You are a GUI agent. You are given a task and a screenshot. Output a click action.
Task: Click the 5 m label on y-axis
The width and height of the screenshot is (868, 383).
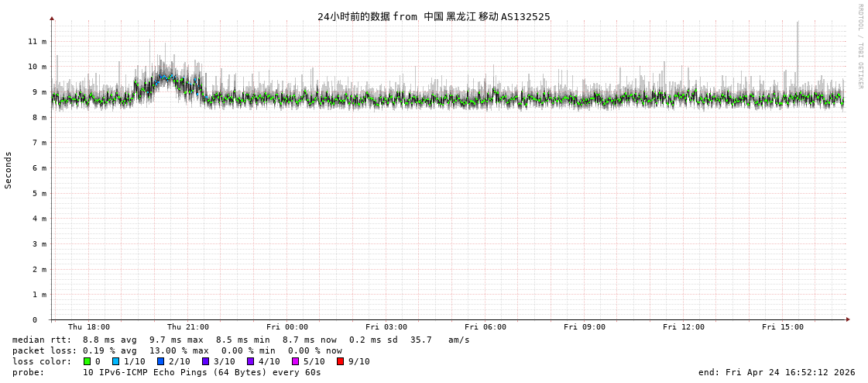point(39,193)
